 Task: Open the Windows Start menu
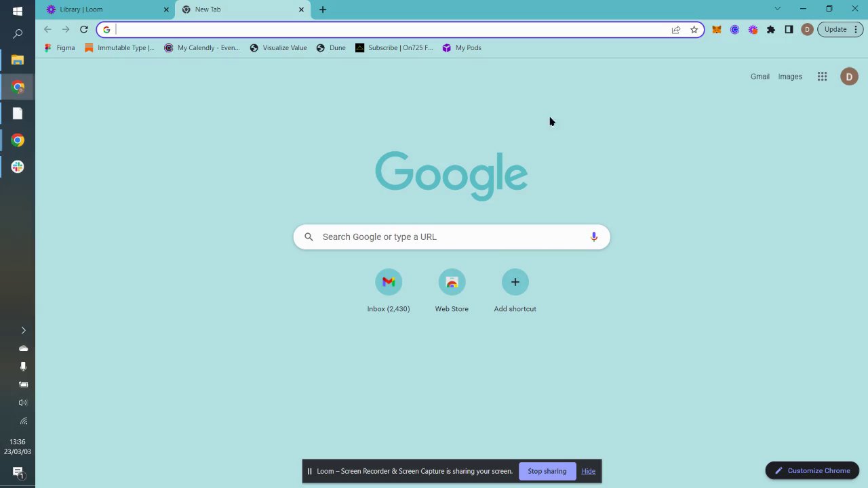click(x=18, y=11)
